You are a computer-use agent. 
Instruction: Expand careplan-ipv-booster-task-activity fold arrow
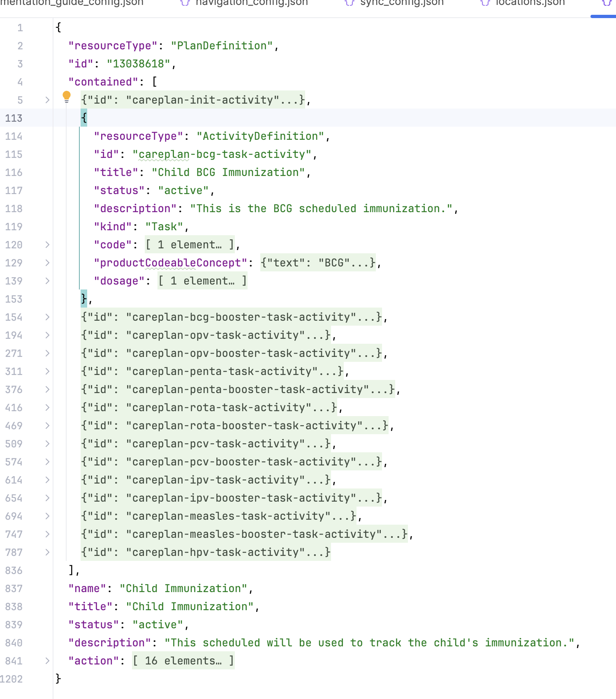pos(47,498)
